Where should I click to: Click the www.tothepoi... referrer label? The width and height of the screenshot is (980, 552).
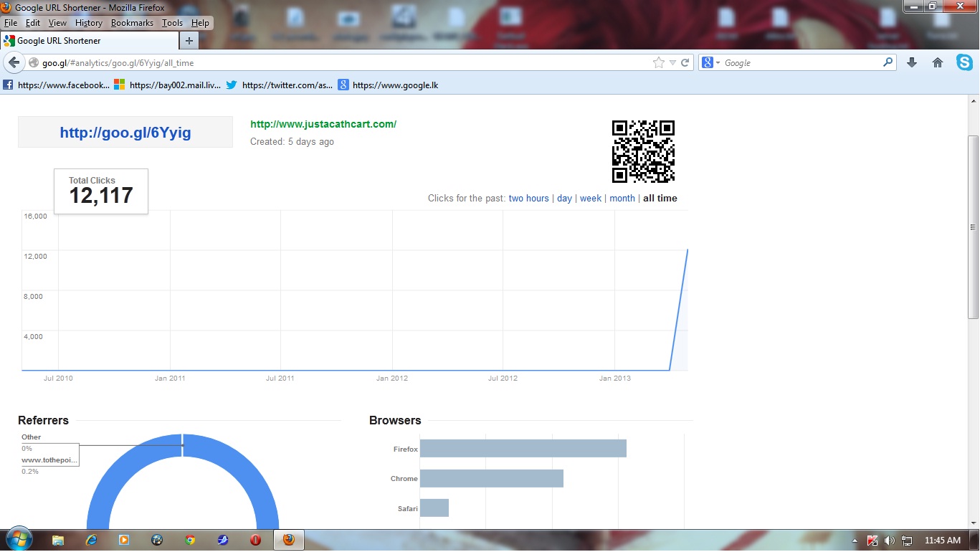pyautogui.click(x=49, y=460)
